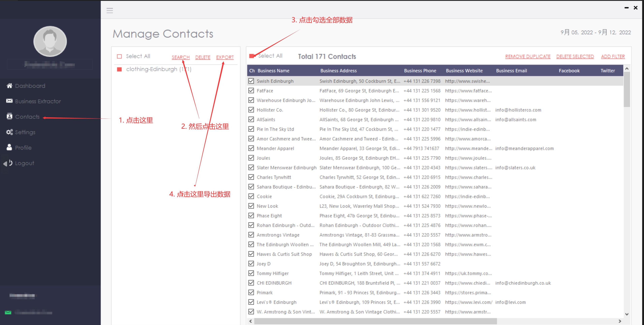Image resolution: width=644 pixels, height=325 pixels.
Task: Click the SEARCH link
Action: (181, 57)
